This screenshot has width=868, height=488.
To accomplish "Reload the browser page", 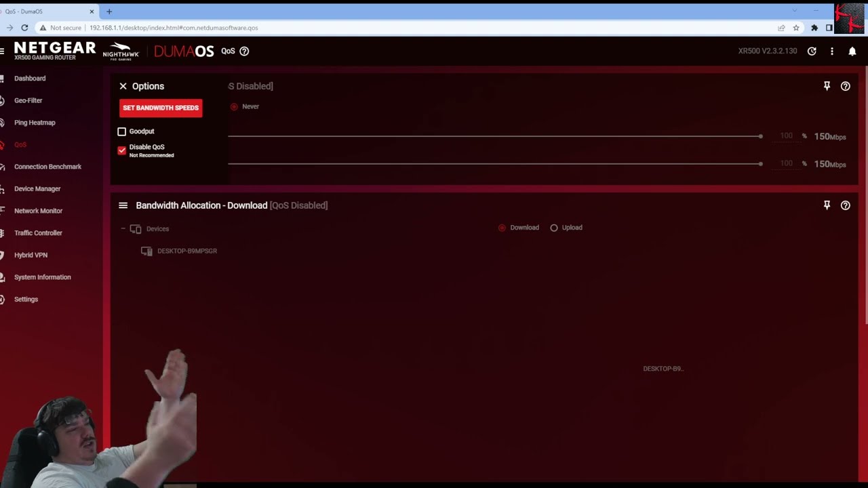I will point(24,28).
